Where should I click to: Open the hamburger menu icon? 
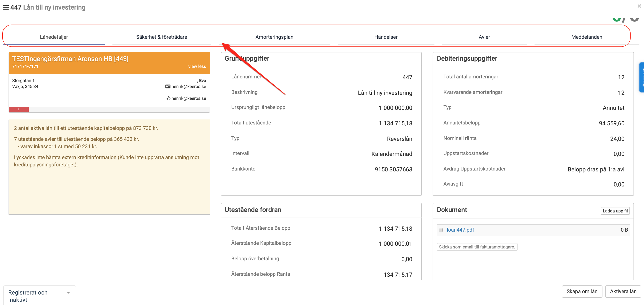[6, 7]
